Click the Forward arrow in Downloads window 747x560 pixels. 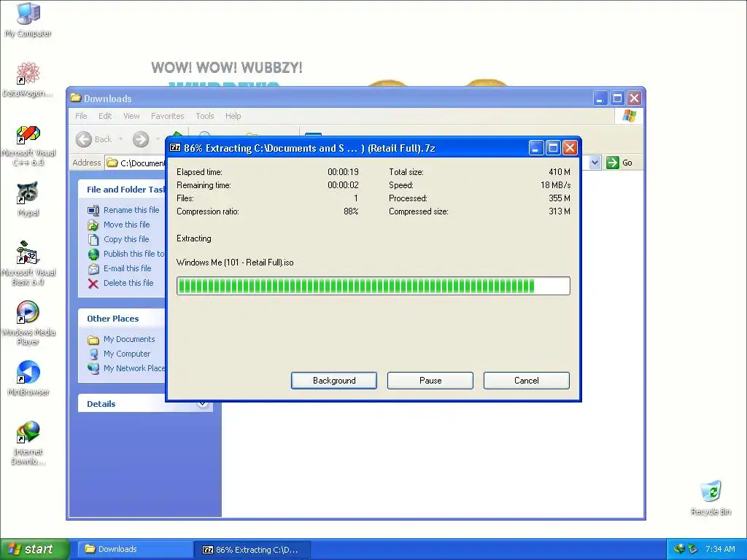(x=141, y=139)
